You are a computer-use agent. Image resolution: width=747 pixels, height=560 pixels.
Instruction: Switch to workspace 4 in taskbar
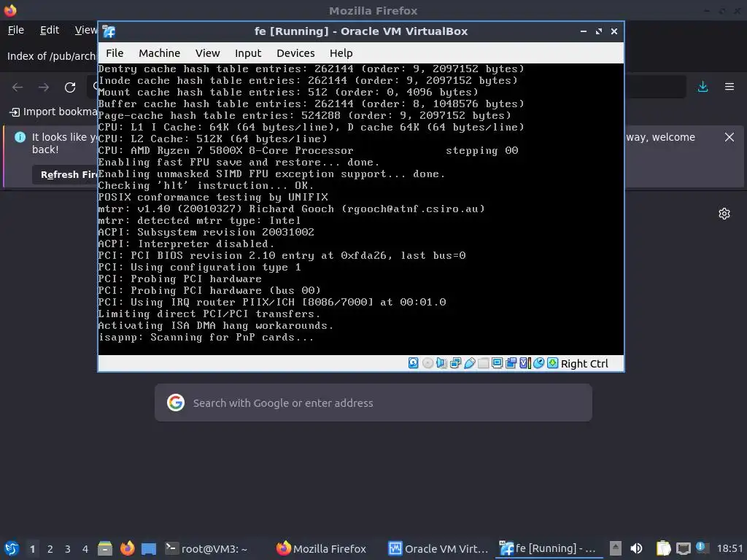tap(85, 549)
